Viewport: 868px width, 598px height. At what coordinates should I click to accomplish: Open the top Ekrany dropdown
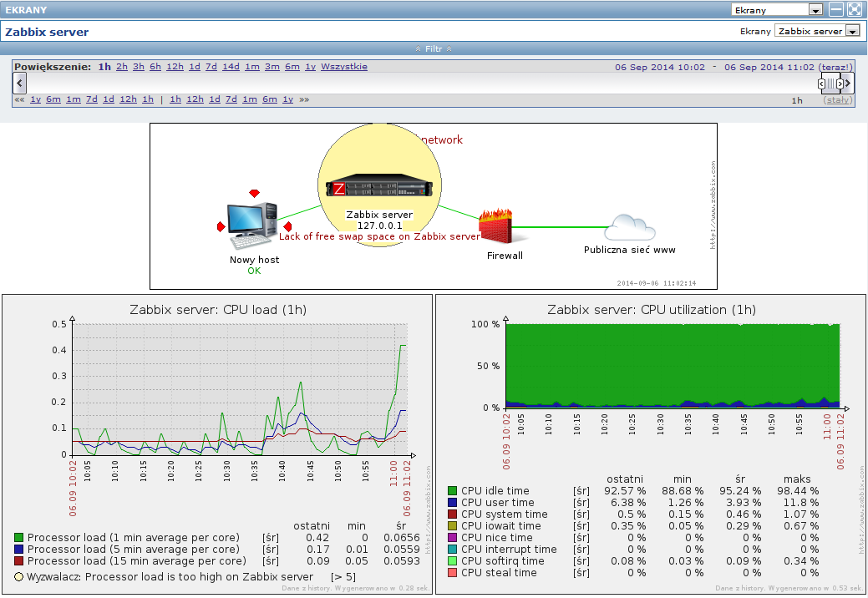[777, 9]
